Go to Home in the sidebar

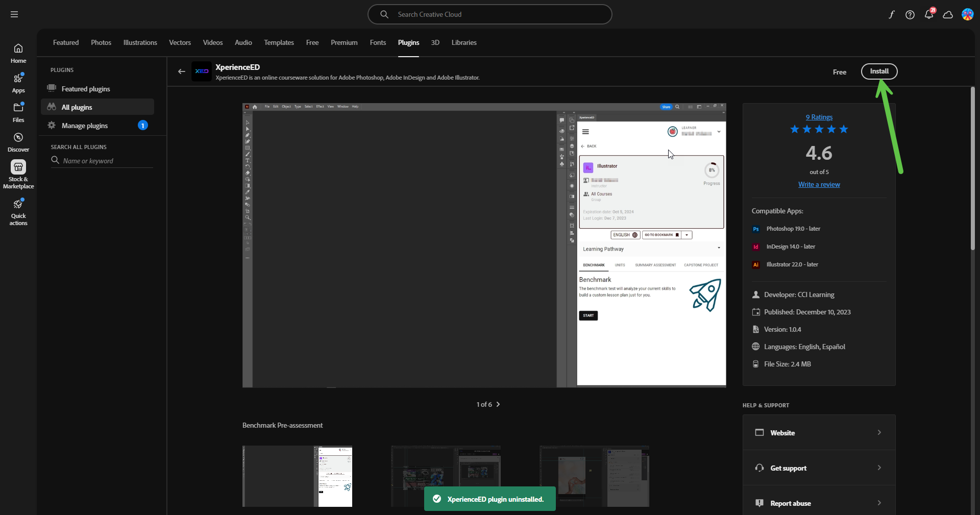click(x=18, y=53)
